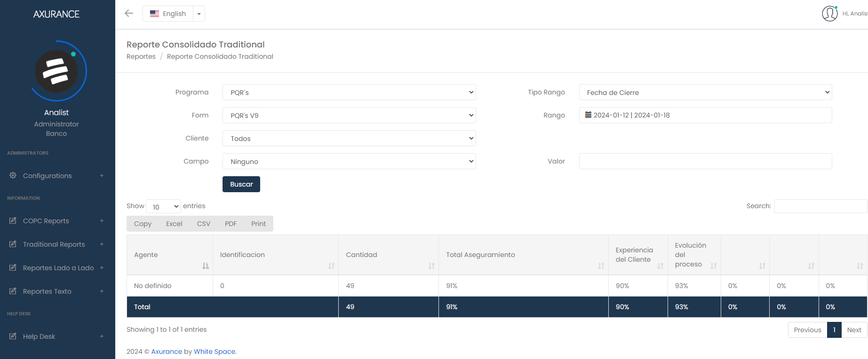This screenshot has height=359, width=868.
Task: Export table to Excel
Action: point(174,224)
